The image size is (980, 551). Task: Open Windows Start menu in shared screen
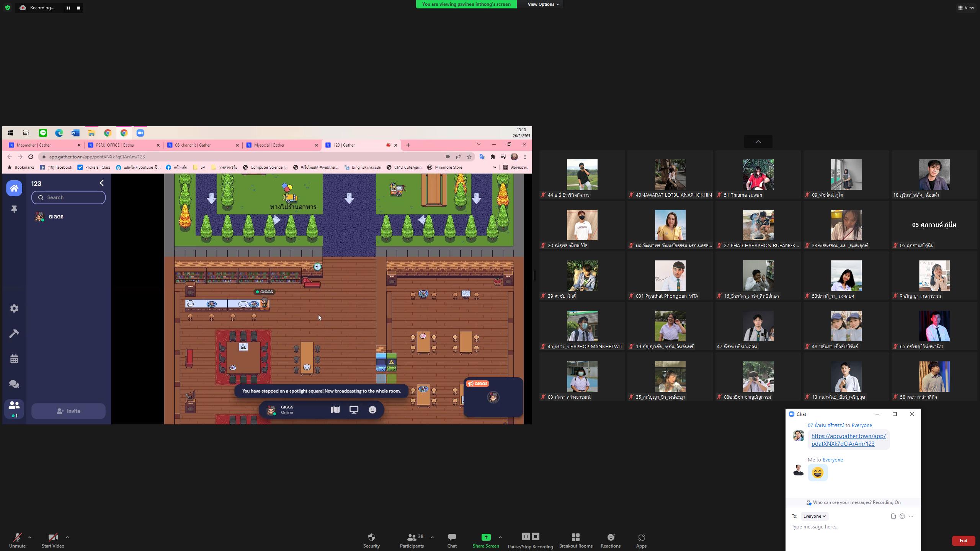point(10,133)
